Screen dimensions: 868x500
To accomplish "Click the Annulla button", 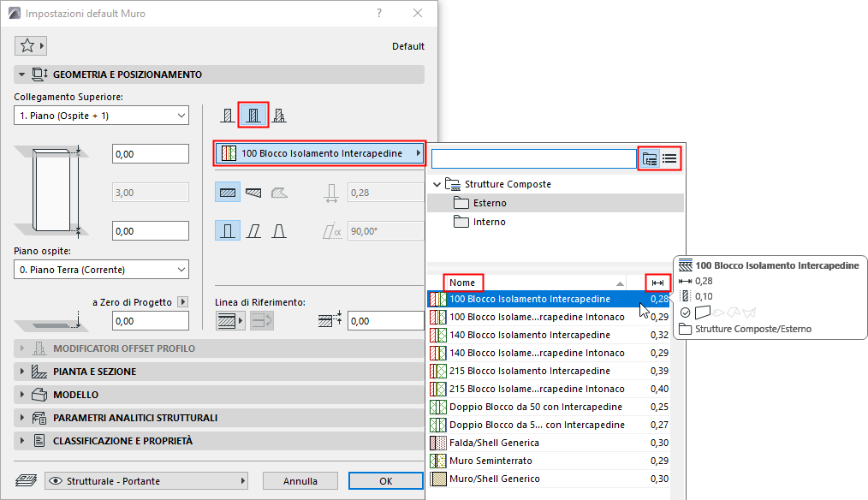I will click(x=300, y=480).
